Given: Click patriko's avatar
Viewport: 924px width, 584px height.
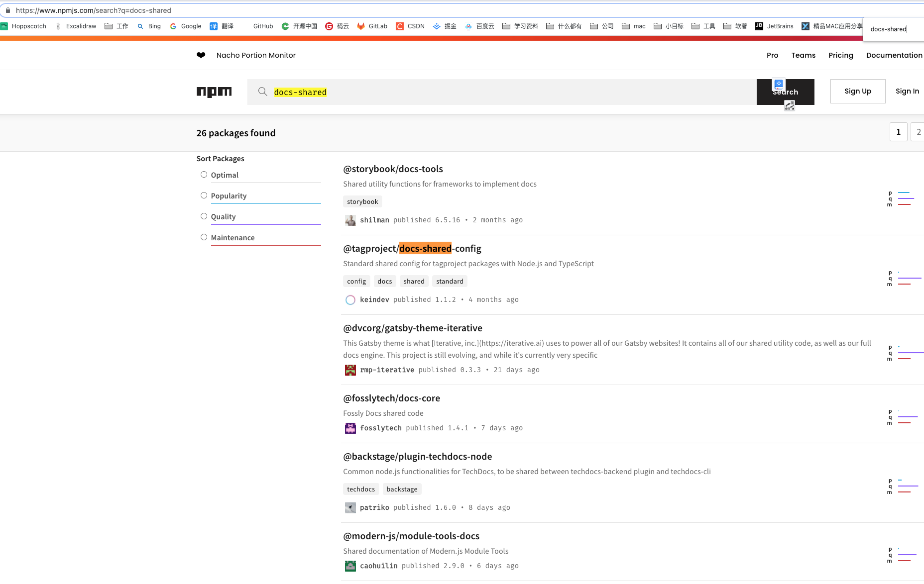Looking at the screenshot, I should [x=350, y=508].
